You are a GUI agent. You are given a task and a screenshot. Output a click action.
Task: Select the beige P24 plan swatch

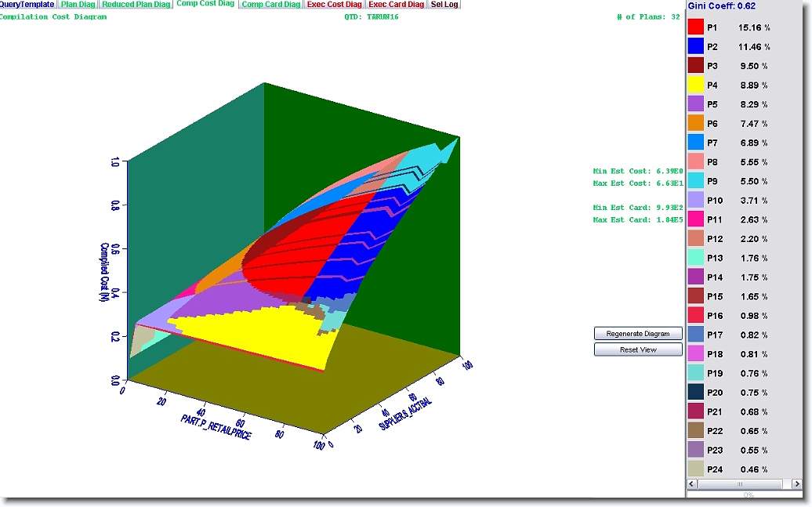(696, 469)
